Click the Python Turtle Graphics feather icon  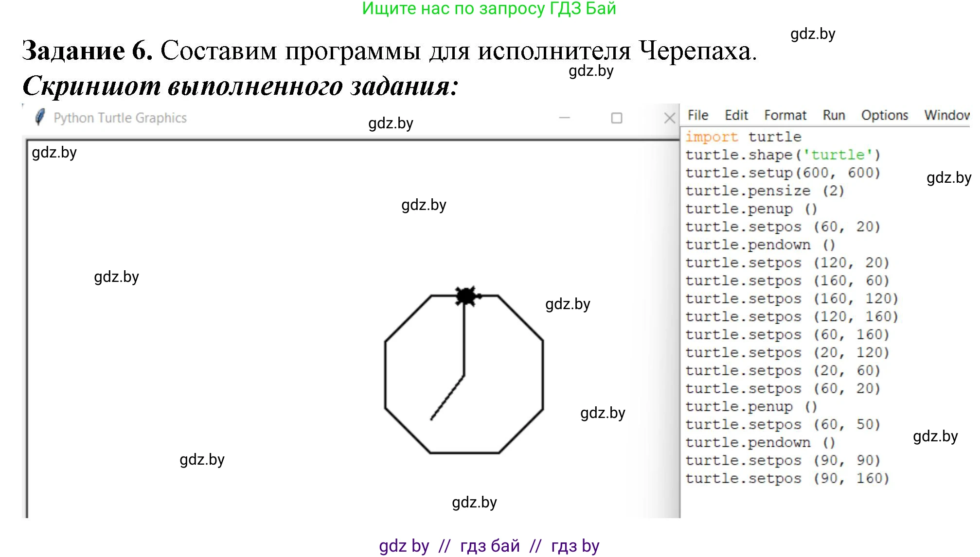tap(40, 117)
